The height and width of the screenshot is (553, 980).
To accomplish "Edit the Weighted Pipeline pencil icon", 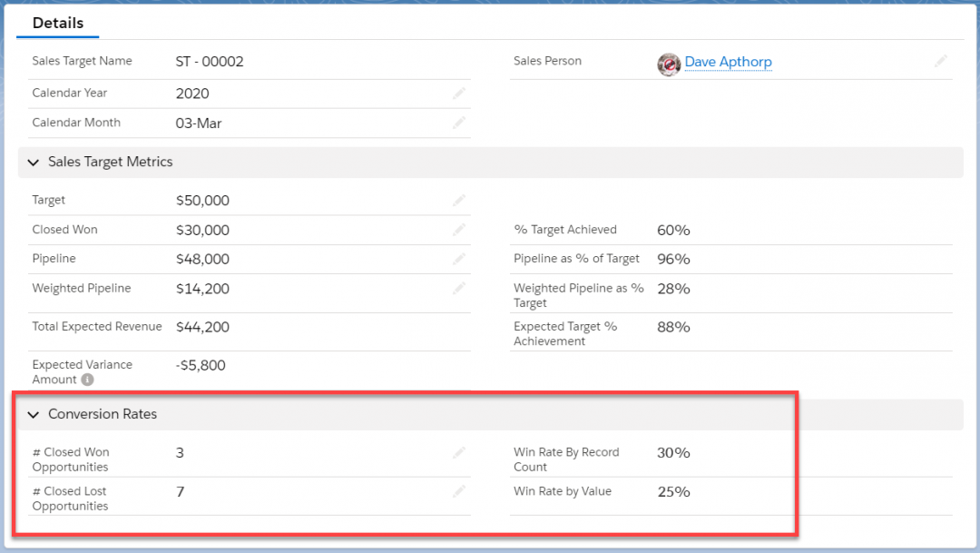I will 459,288.
